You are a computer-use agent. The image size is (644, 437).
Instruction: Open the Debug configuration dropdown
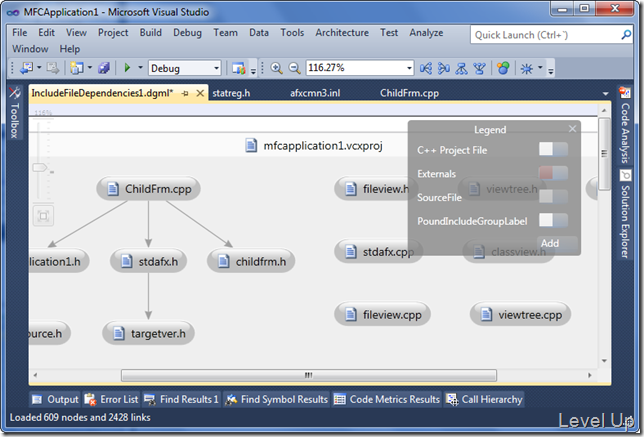click(216, 68)
